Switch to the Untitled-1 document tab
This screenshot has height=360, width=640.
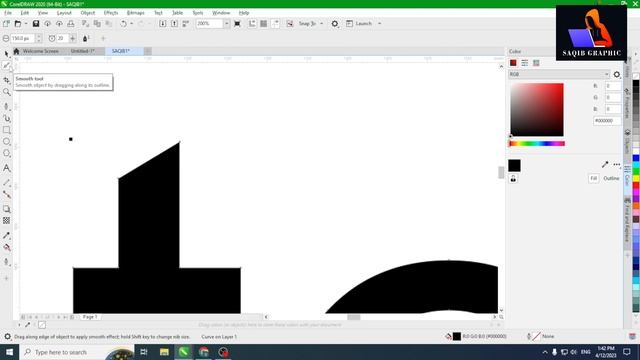pyautogui.click(x=82, y=51)
